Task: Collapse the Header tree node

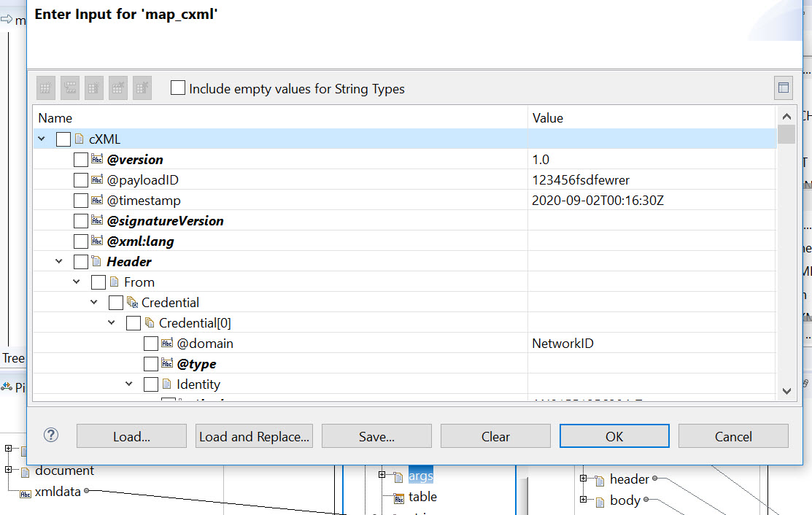Action: [59, 261]
